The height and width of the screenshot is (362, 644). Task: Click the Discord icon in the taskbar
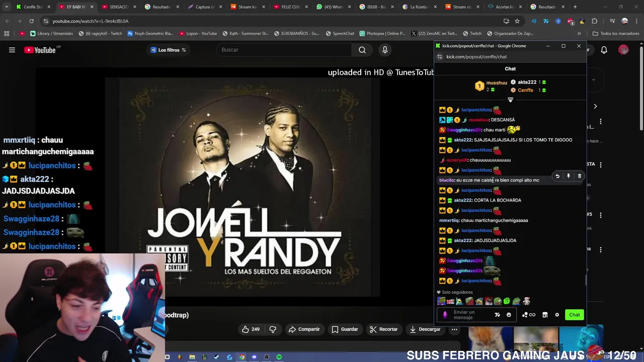coord(254,357)
